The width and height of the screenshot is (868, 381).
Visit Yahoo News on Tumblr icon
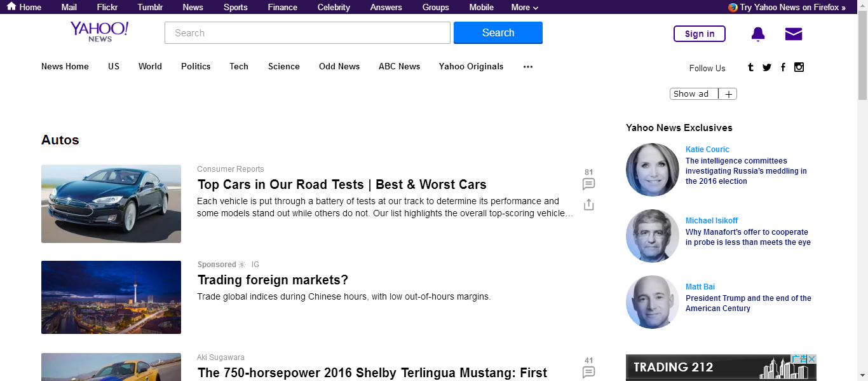pyautogui.click(x=750, y=67)
